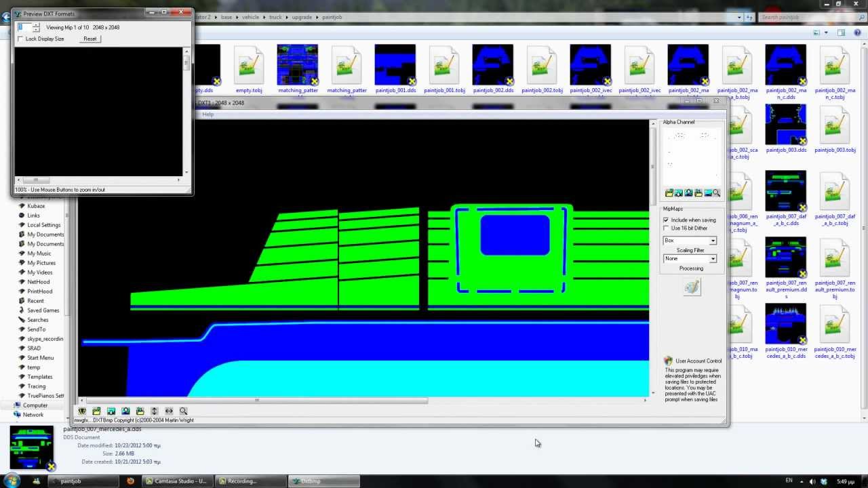Decrease the mip level with the down stepper arrow

point(37,30)
